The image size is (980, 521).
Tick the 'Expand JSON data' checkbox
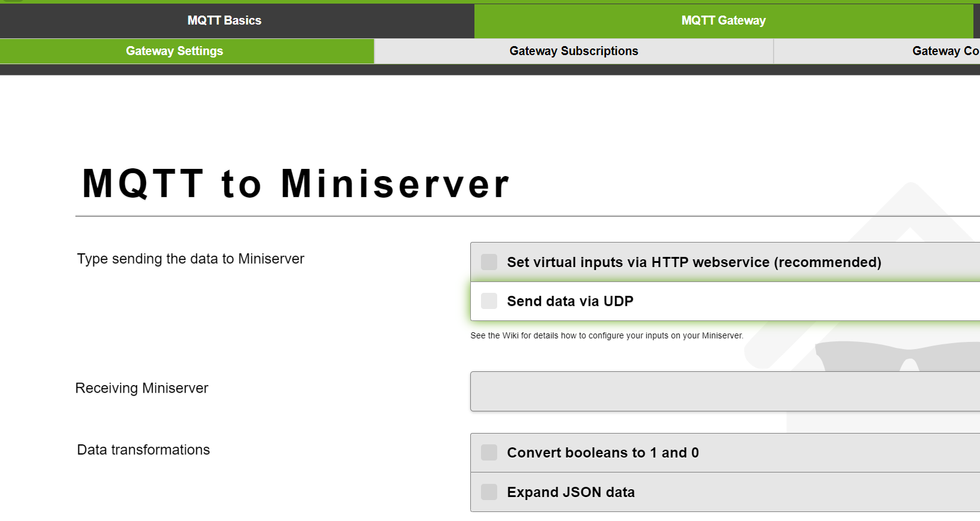[489, 492]
